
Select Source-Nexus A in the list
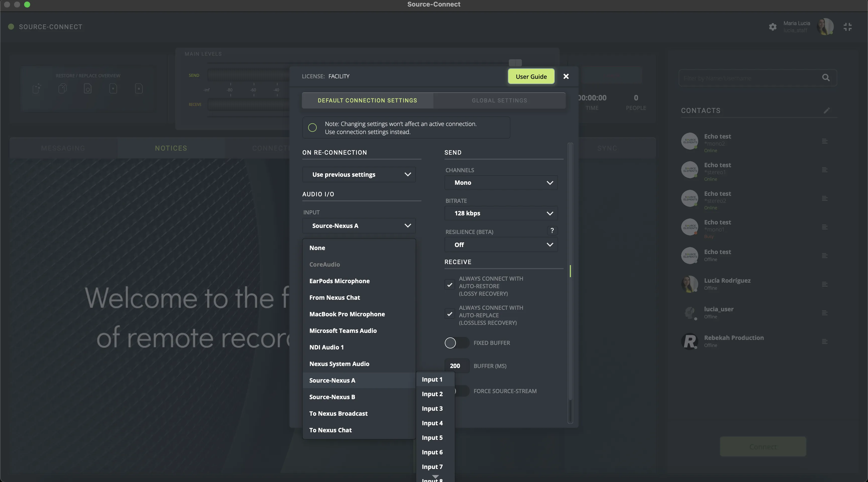tap(359, 380)
